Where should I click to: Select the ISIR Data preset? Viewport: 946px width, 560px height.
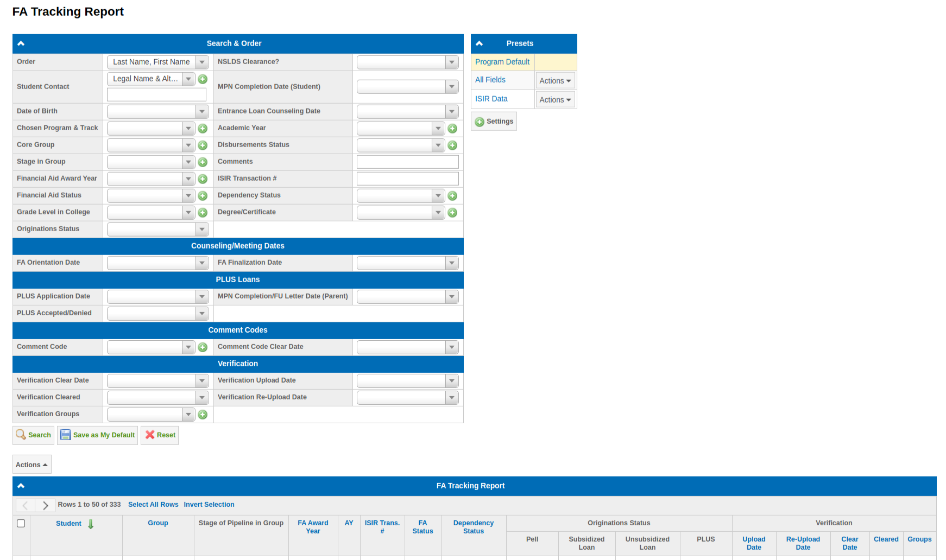click(491, 99)
